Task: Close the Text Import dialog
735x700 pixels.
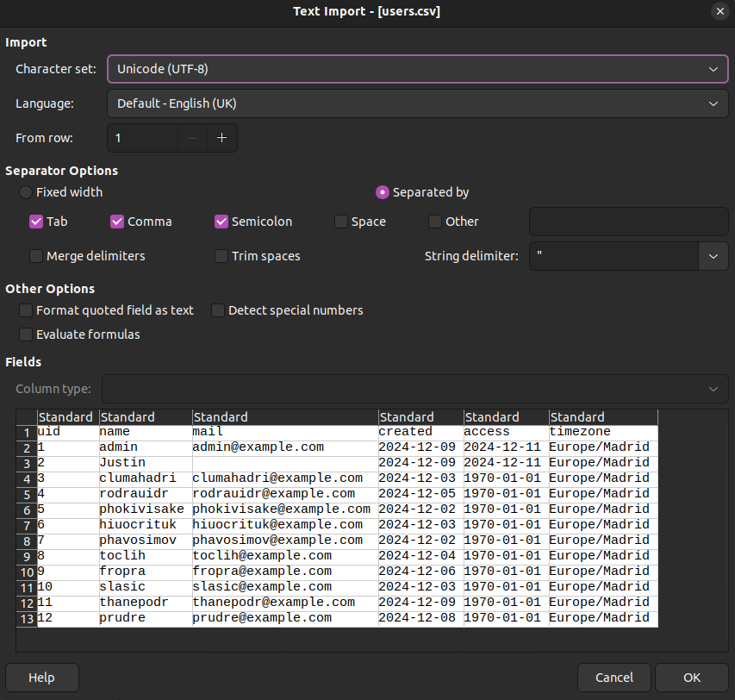Action: (x=720, y=11)
